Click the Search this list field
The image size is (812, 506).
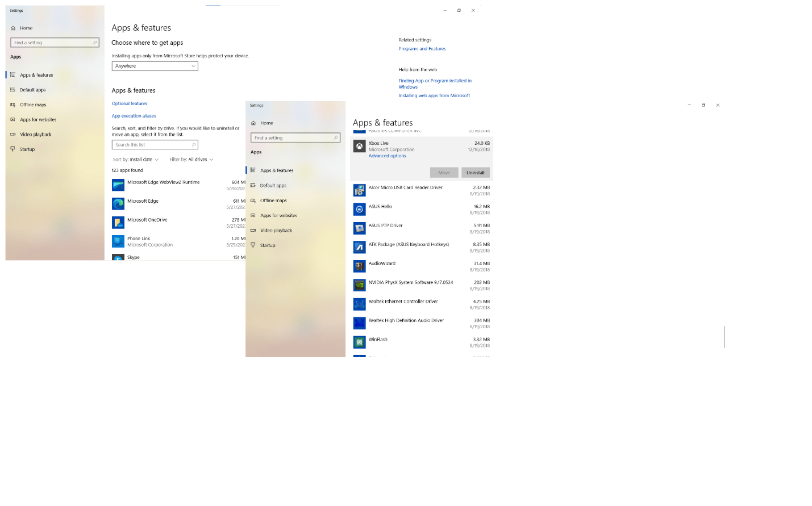pos(155,144)
